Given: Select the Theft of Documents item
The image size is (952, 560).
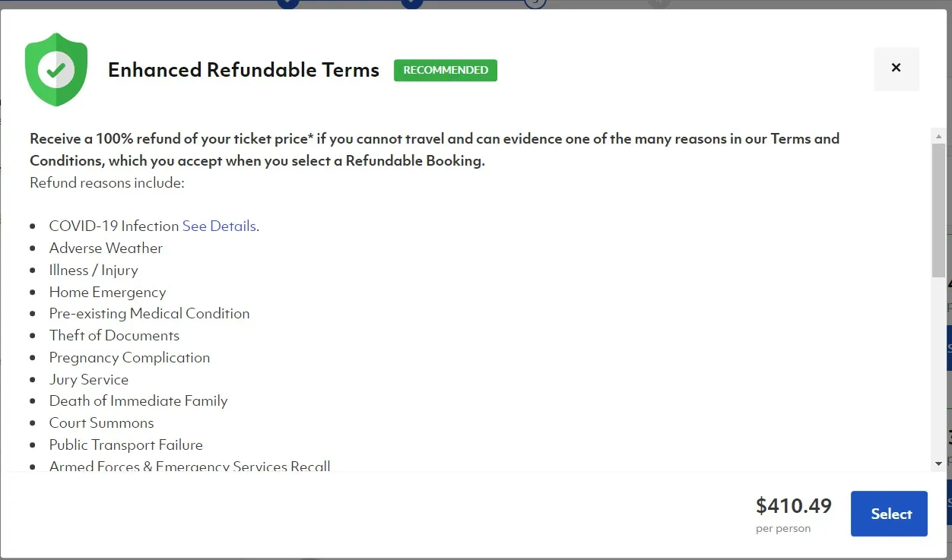Looking at the screenshot, I should pyautogui.click(x=114, y=335).
